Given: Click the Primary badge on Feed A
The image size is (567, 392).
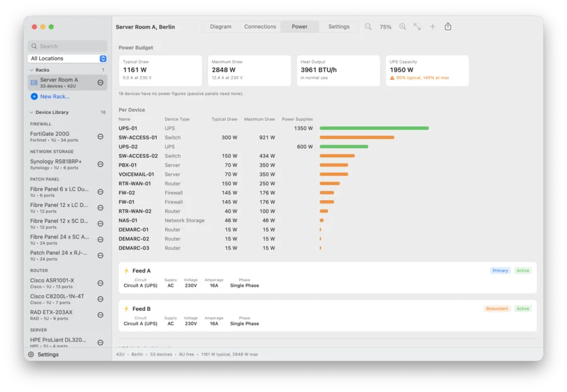Looking at the screenshot, I should pos(500,271).
